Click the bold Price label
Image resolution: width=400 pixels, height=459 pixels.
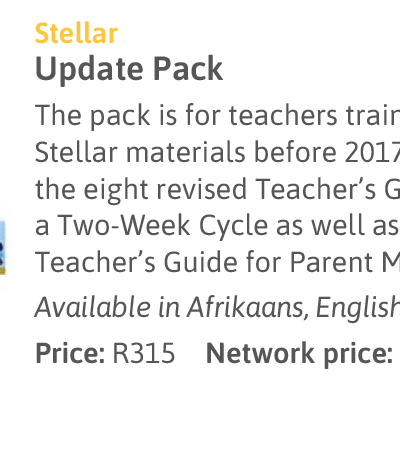pyautogui.click(x=70, y=353)
